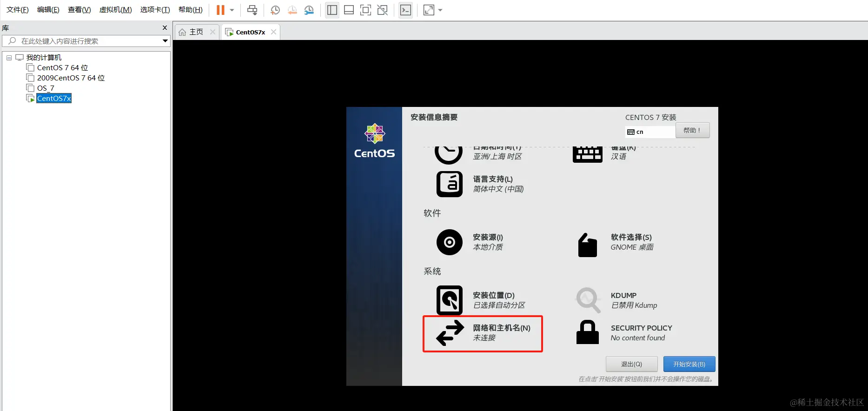This screenshot has height=411, width=868.
Task: Close the 库 library panel
Action: 165,28
